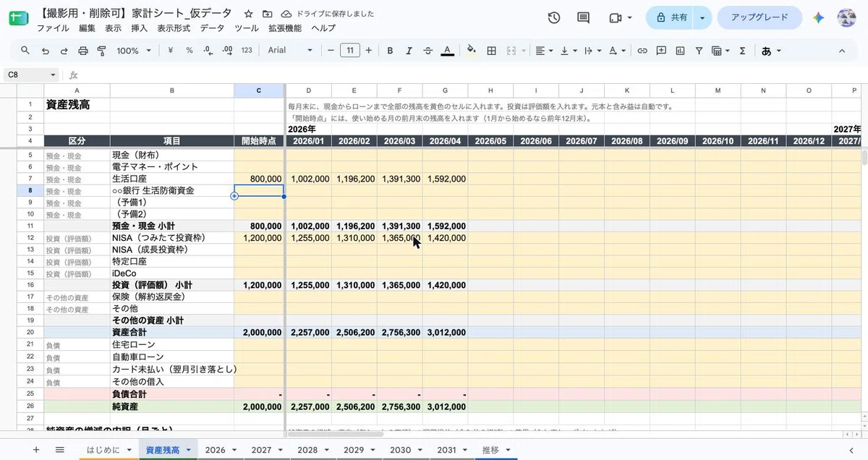The height and width of the screenshot is (460, 868).
Task: Activate the paint format tool
Action: (x=101, y=51)
